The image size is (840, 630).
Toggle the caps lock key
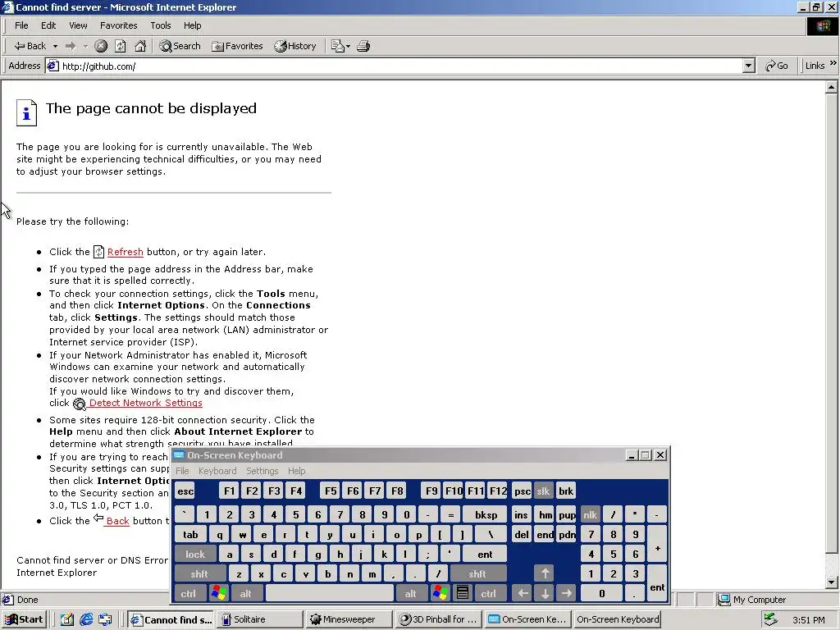(x=195, y=554)
